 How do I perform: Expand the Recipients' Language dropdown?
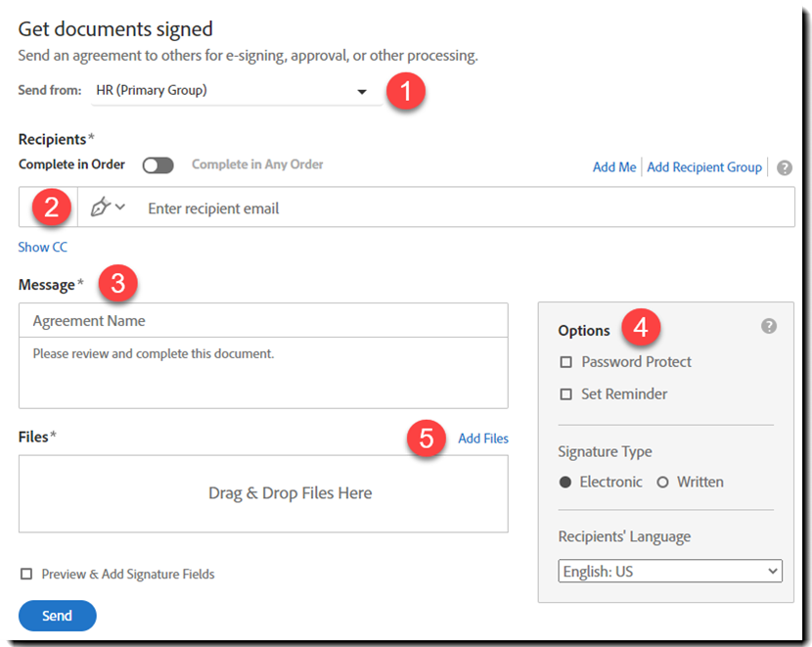pyautogui.click(x=670, y=572)
